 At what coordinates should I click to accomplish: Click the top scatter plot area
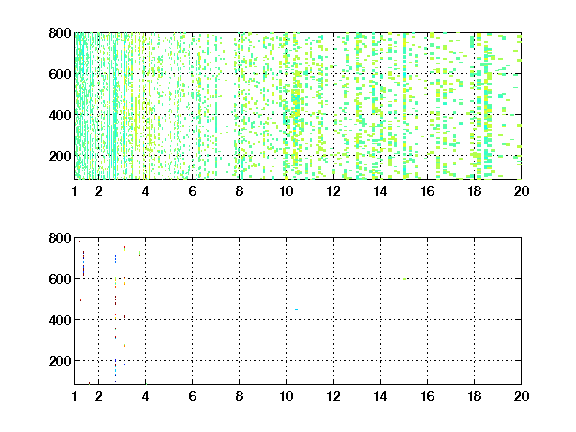coord(298,106)
